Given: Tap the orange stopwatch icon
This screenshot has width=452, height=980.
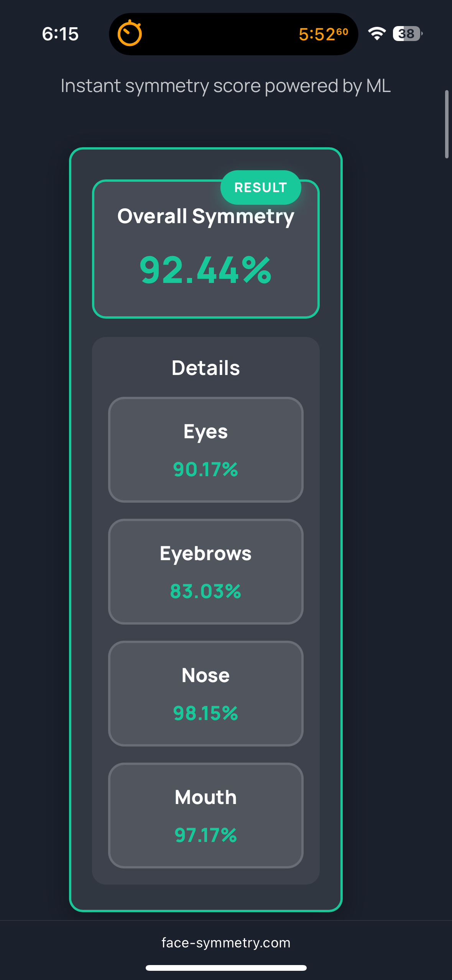Looking at the screenshot, I should point(130,33).
